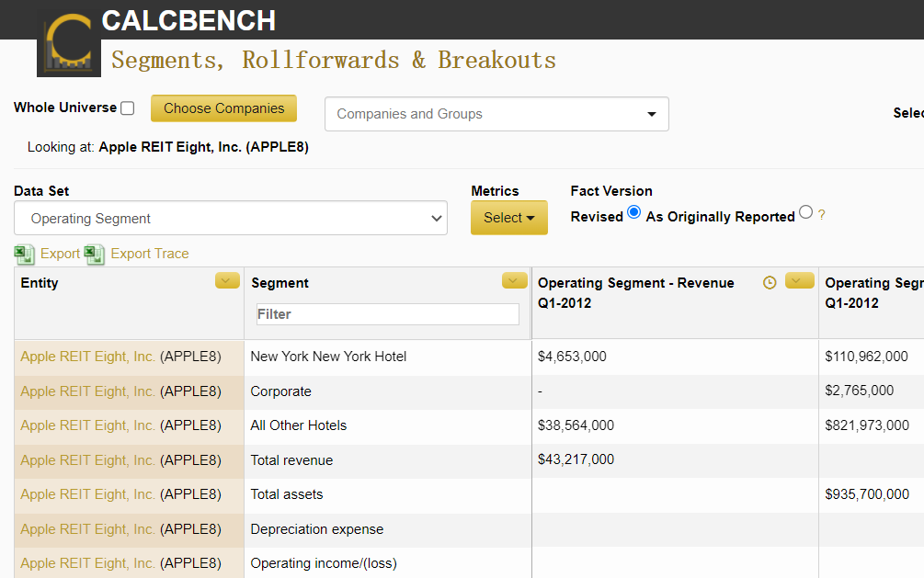This screenshot has width=924, height=578.
Task: Open the Companies and Groups dropdown
Action: pos(496,114)
